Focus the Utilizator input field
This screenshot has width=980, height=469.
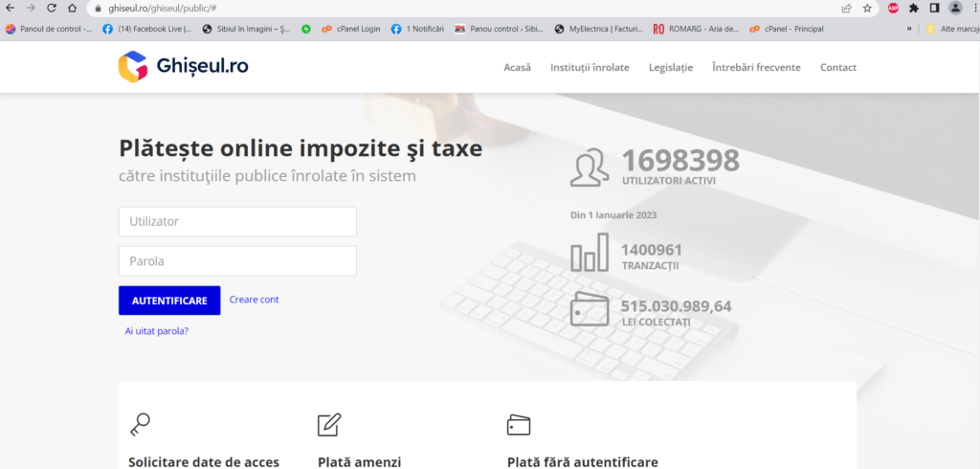pos(237,221)
